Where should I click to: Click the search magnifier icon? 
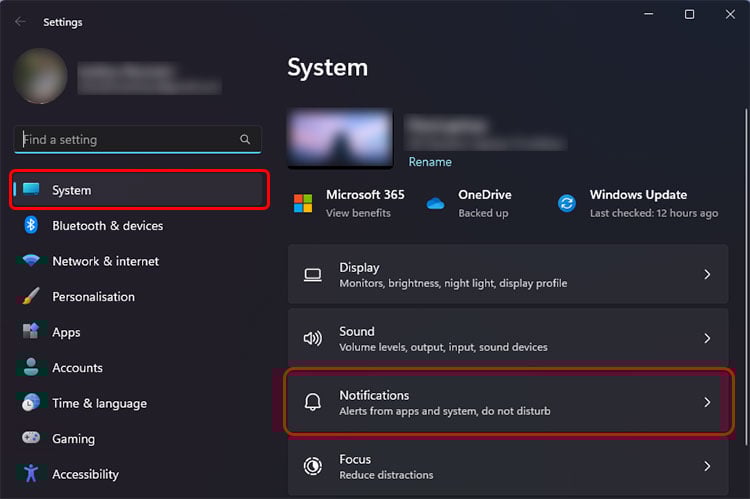pos(245,140)
